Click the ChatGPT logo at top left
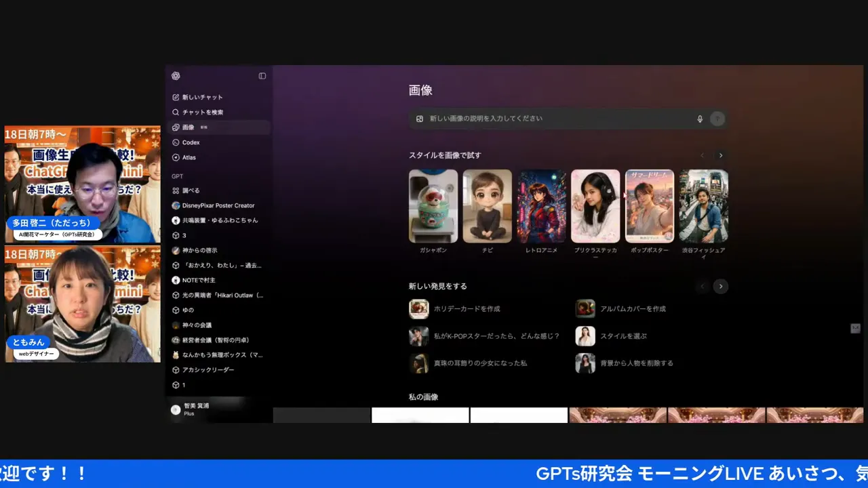 click(x=176, y=76)
